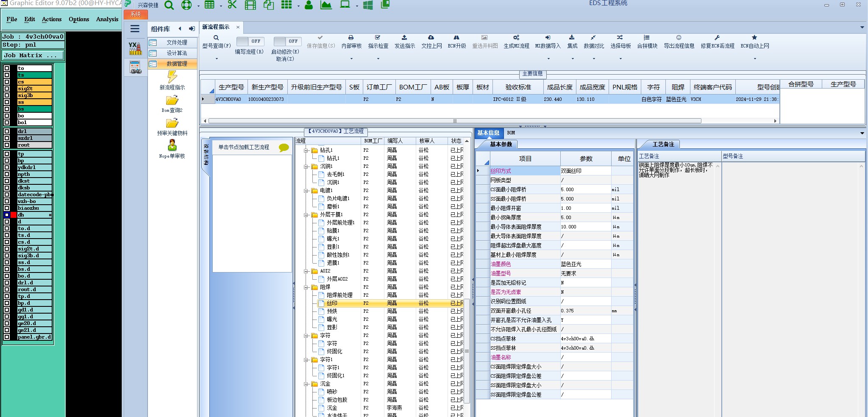Click 指示检查 check icon button
The width and height of the screenshot is (868, 417).
click(x=378, y=42)
